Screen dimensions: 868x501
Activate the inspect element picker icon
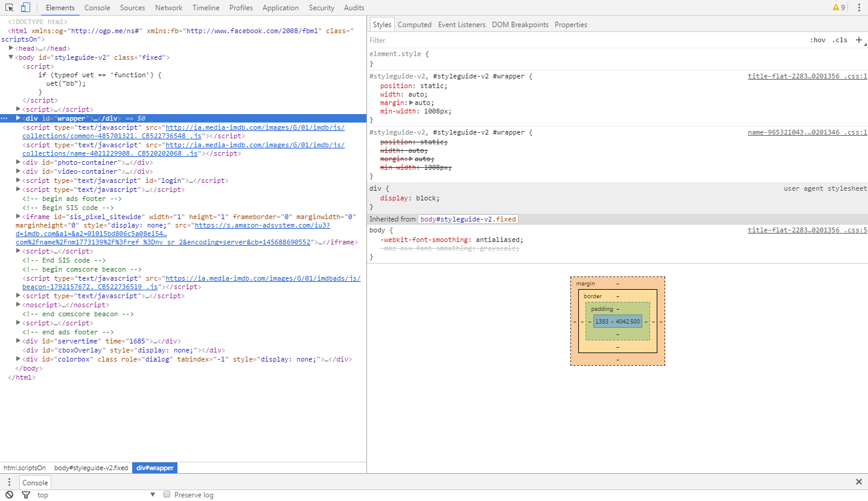point(10,8)
